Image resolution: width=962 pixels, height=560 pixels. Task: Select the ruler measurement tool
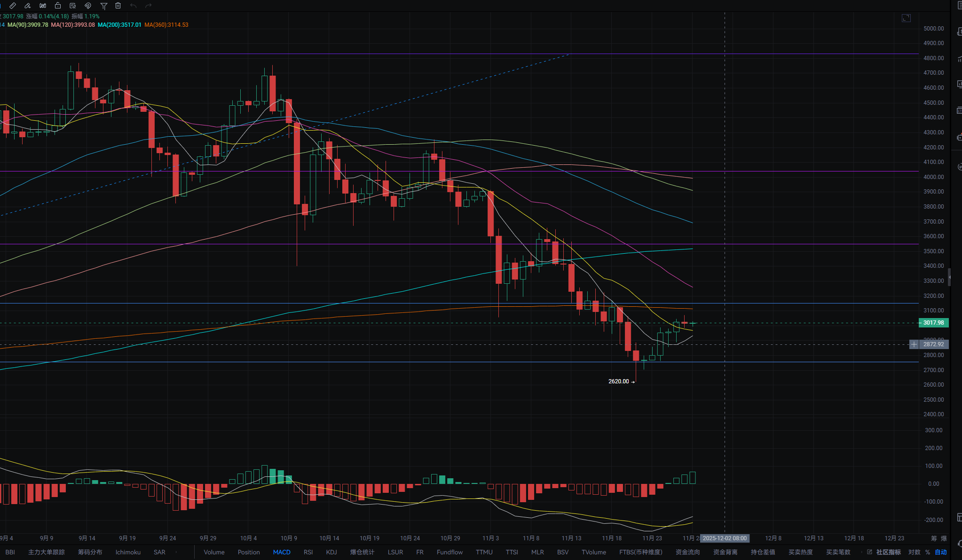tap(13, 6)
